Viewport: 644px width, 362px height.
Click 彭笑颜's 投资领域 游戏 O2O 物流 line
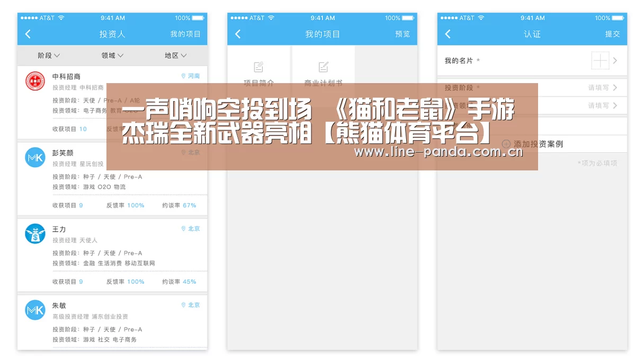coord(89,187)
